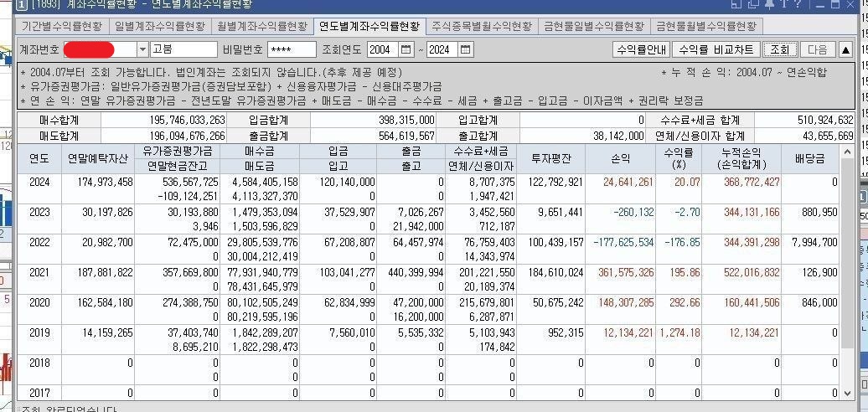Click the 조회 search button
This screenshot has width=868, height=412.
pyautogui.click(x=780, y=49)
